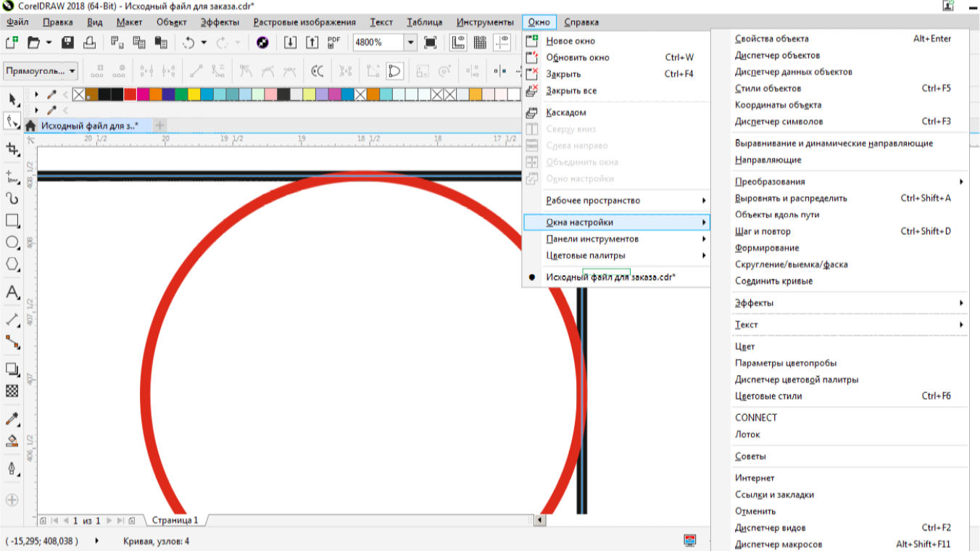This screenshot has height=551, width=980.
Task: Toggle the document grid display
Action: pos(480,43)
